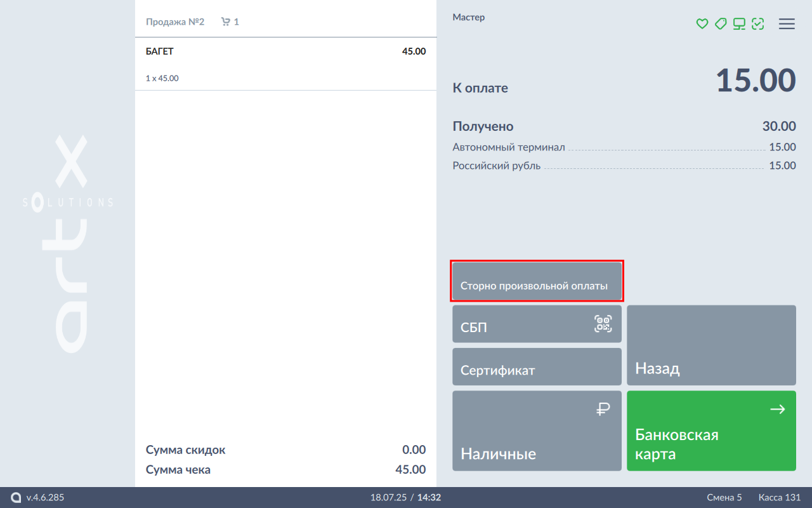Image resolution: width=812 pixels, height=508 pixels.
Task: Click Касса 131 in status bar
Action: (779, 498)
